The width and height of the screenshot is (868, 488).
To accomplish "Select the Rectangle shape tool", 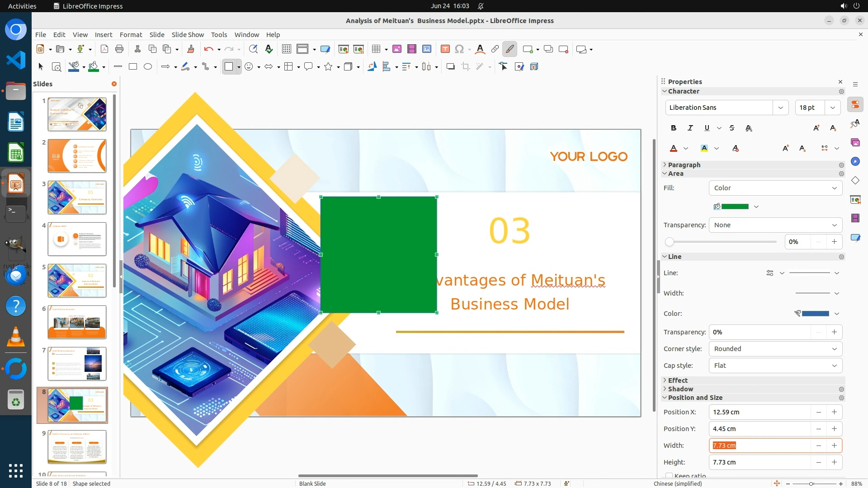I will coord(133,66).
